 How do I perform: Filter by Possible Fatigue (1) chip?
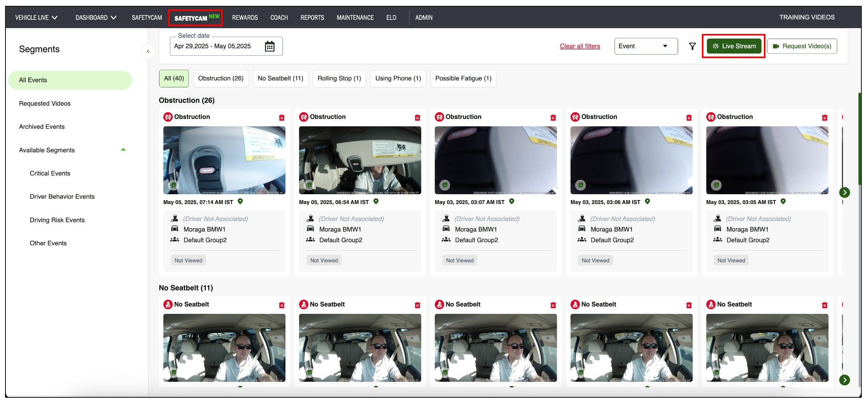pyautogui.click(x=463, y=78)
